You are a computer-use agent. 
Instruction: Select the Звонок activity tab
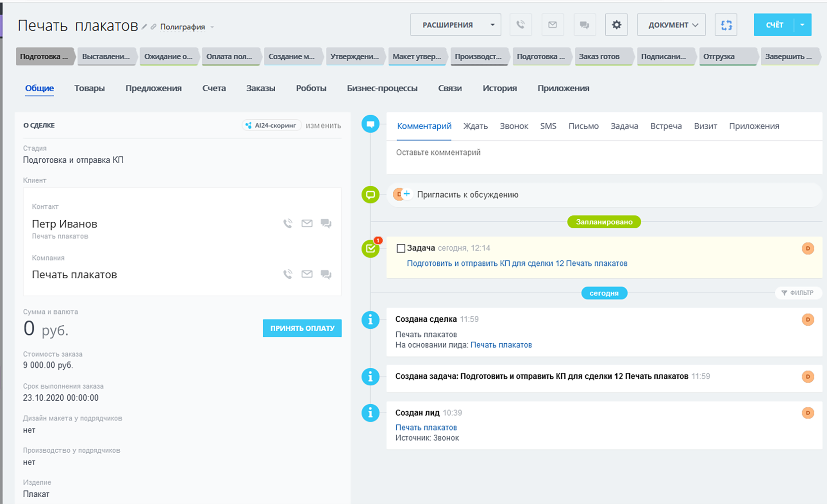[x=513, y=126]
